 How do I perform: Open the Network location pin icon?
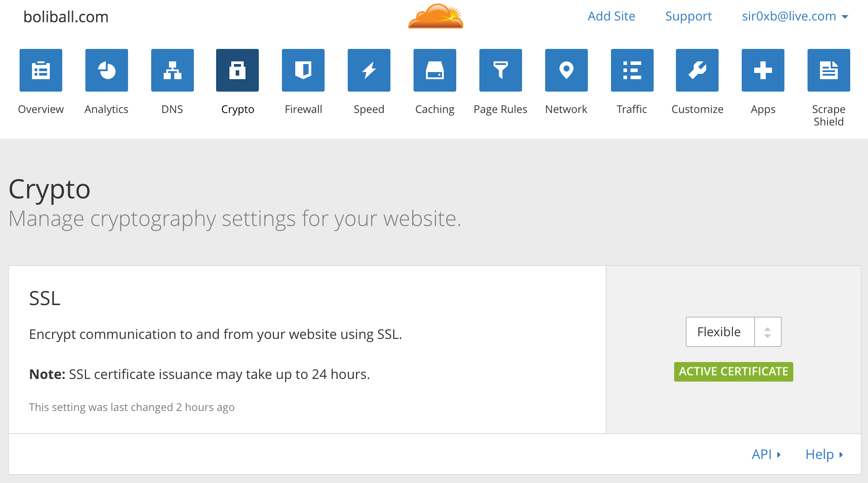coord(567,70)
